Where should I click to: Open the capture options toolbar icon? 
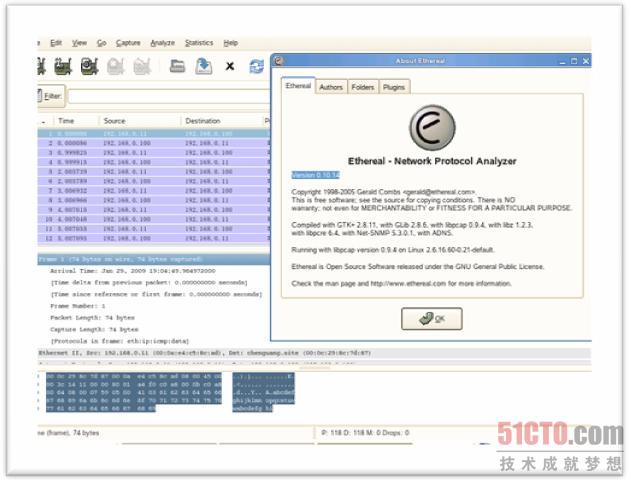tap(63, 66)
